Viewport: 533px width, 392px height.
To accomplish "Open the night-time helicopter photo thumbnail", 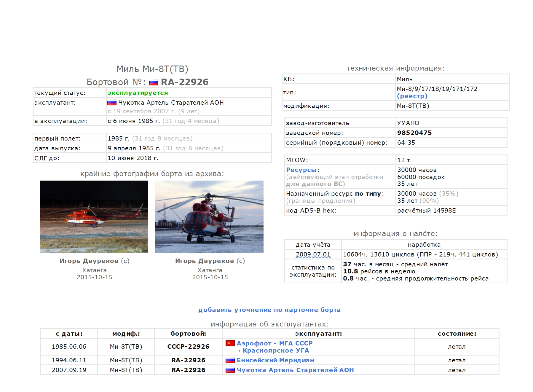I will [94, 216].
